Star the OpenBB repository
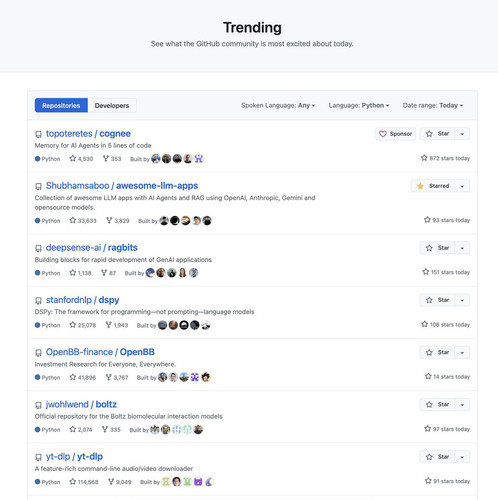The height and width of the screenshot is (500, 498). (x=437, y=353)
